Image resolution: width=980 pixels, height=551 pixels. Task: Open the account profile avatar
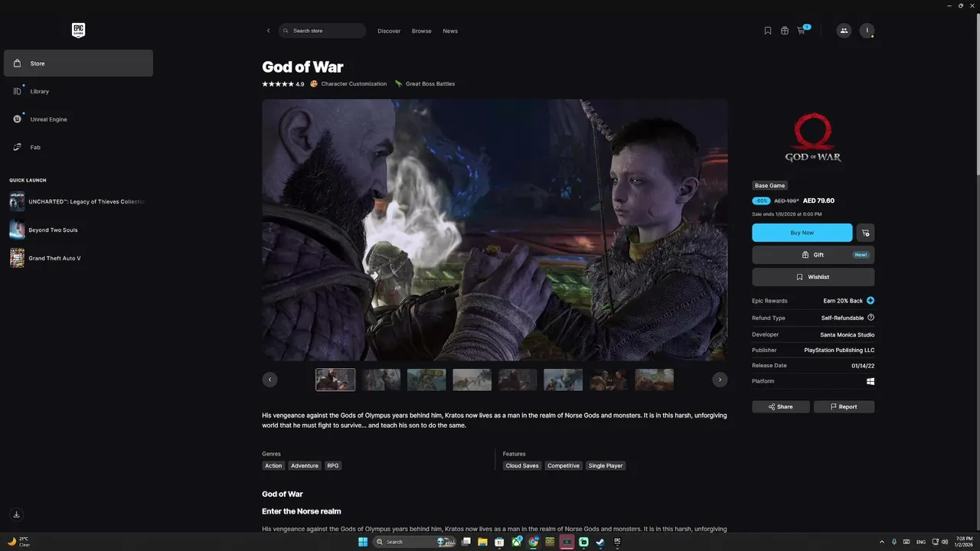867,31
